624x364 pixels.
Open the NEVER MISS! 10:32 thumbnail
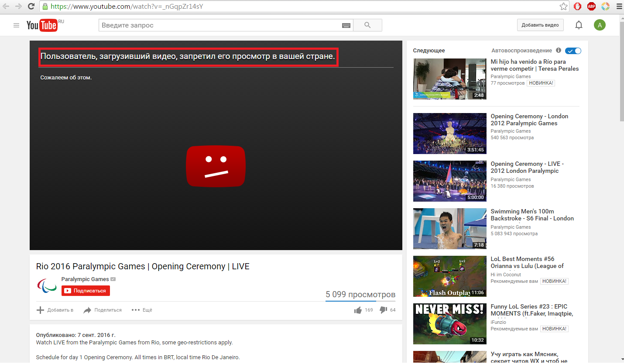click(450, 324)
